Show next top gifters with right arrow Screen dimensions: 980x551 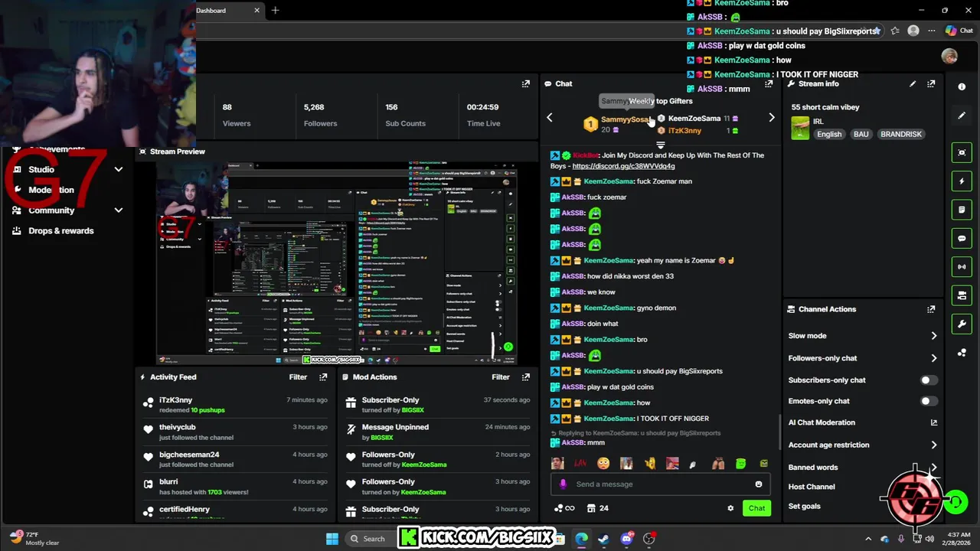(x=771, y=118)
